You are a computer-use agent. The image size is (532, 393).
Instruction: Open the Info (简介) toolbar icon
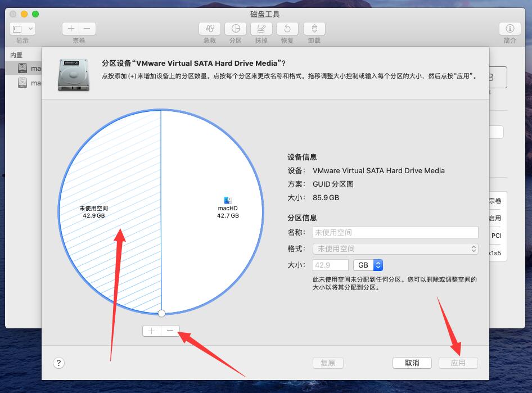coord(510,29)
